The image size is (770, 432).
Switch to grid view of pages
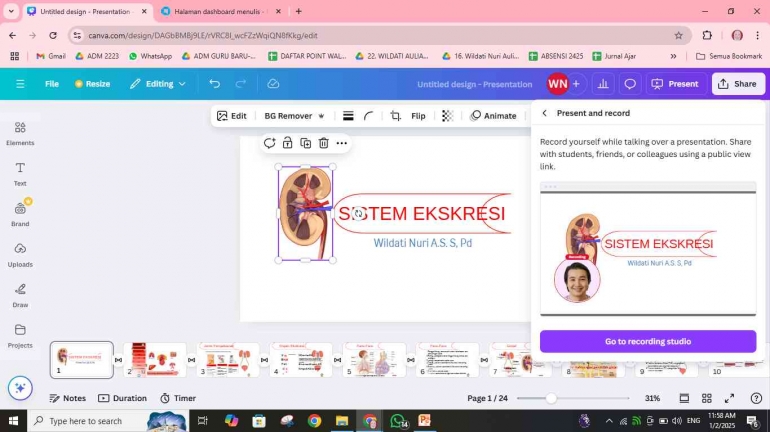(x=707, y=398)
